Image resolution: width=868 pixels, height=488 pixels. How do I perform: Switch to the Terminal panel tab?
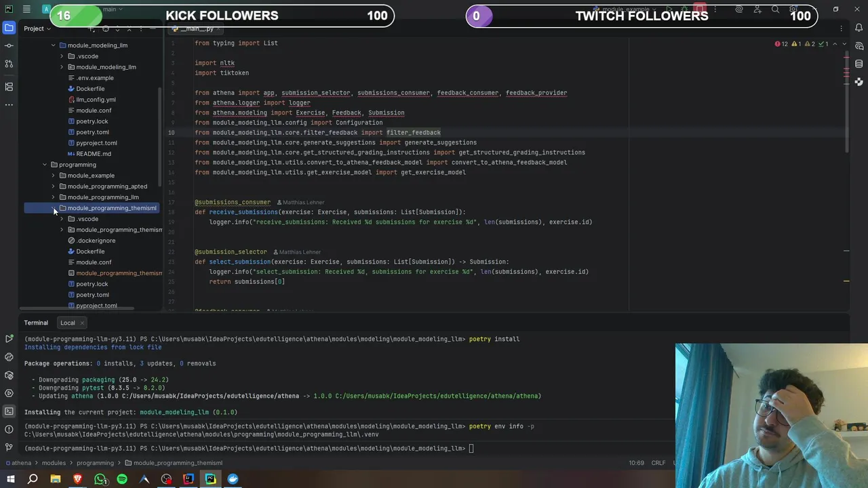[x=36, y=323]
